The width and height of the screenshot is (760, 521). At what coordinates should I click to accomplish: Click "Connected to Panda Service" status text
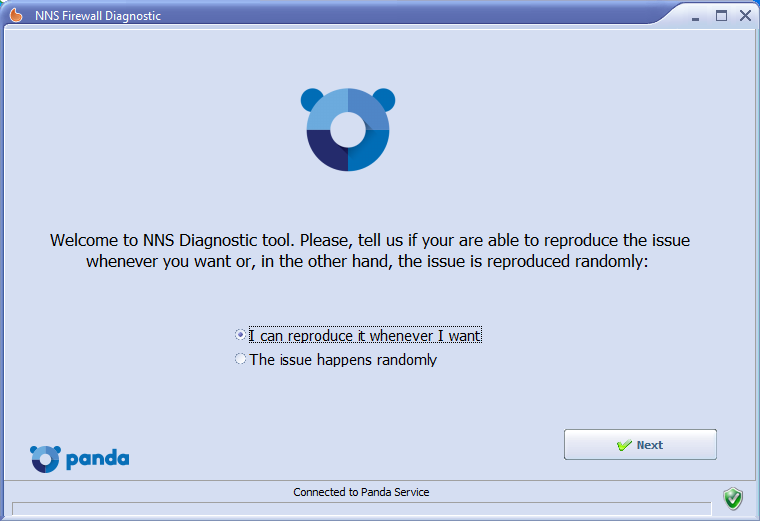pos(361,492)
